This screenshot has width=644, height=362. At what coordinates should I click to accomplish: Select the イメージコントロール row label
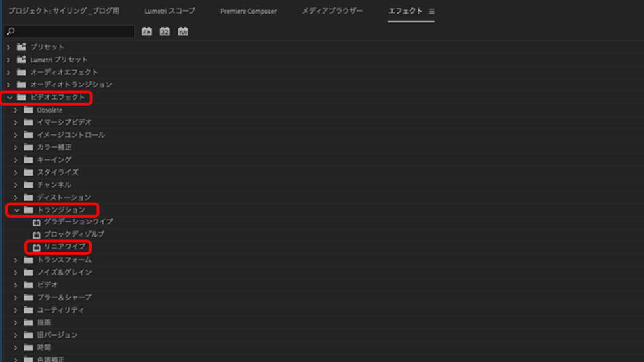point(71,135)
